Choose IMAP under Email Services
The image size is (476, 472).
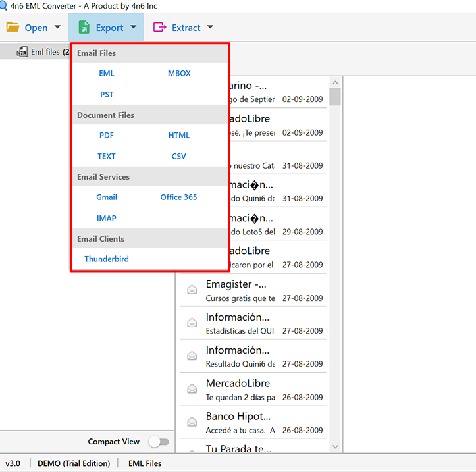pyautogui.click(x=107, y=219)
